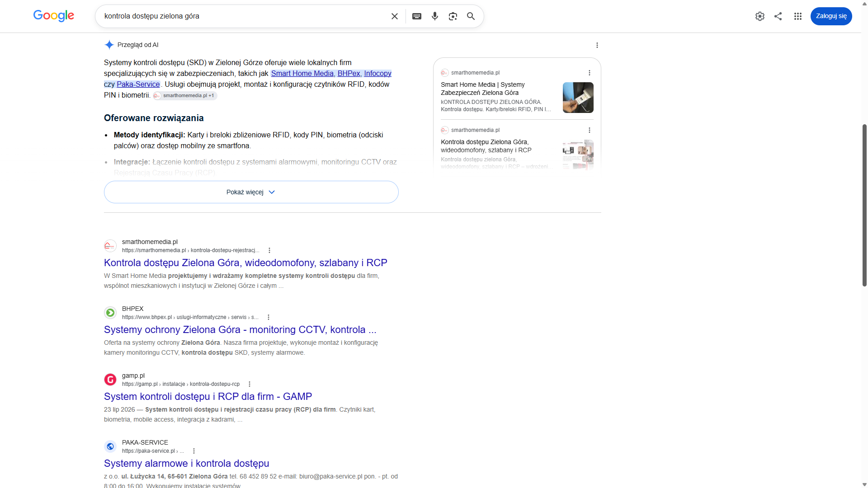This screenshot has height=488, width=868.
Task: Open more options for PAKA-SERVICE result
Action: coord(194,451)
